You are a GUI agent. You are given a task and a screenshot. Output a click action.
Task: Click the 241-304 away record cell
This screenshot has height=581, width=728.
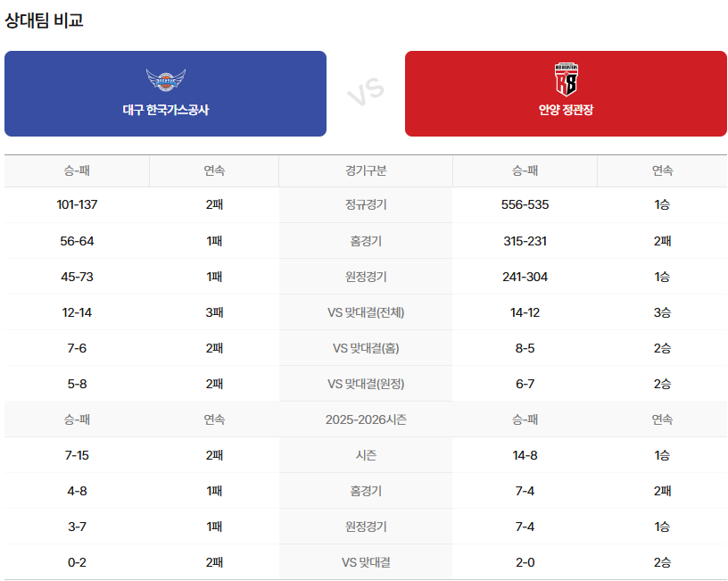(x=525, y=277)
